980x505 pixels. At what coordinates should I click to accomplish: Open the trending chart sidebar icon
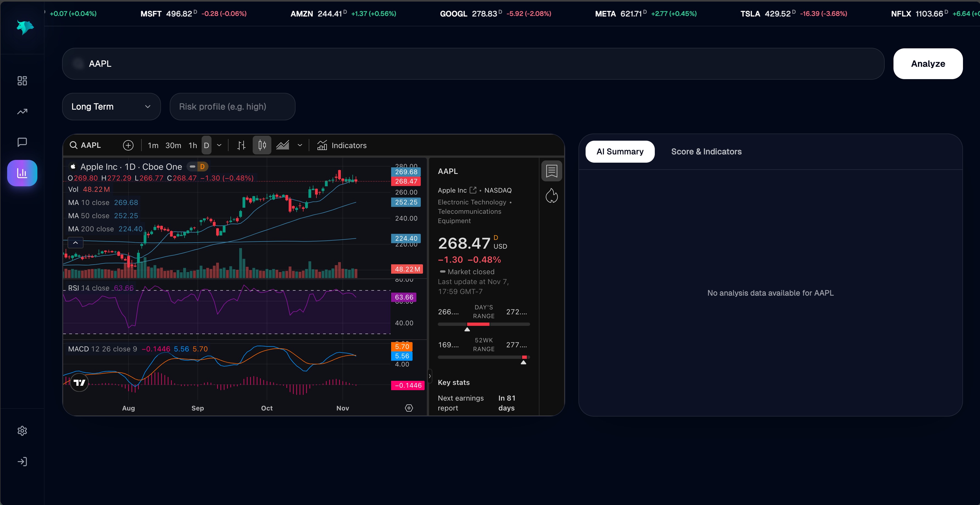coord(22,112)
